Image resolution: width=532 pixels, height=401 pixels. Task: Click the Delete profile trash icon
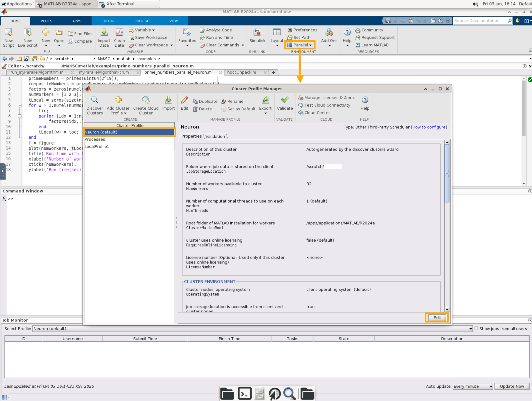pyautogui.click(x=195, y=109)
